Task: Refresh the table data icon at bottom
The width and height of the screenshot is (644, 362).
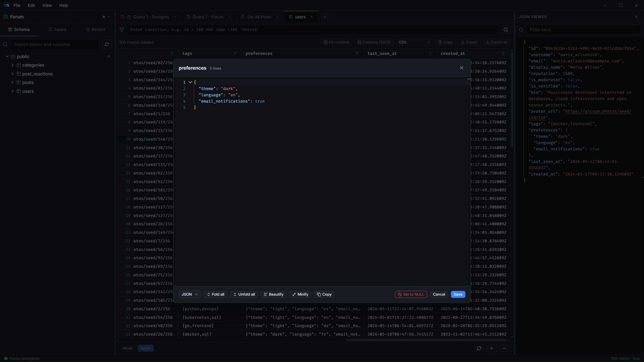Action: (479, 348)
